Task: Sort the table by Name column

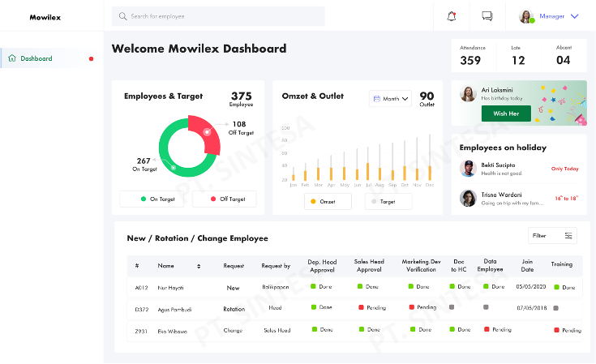Action: (199, 266)
